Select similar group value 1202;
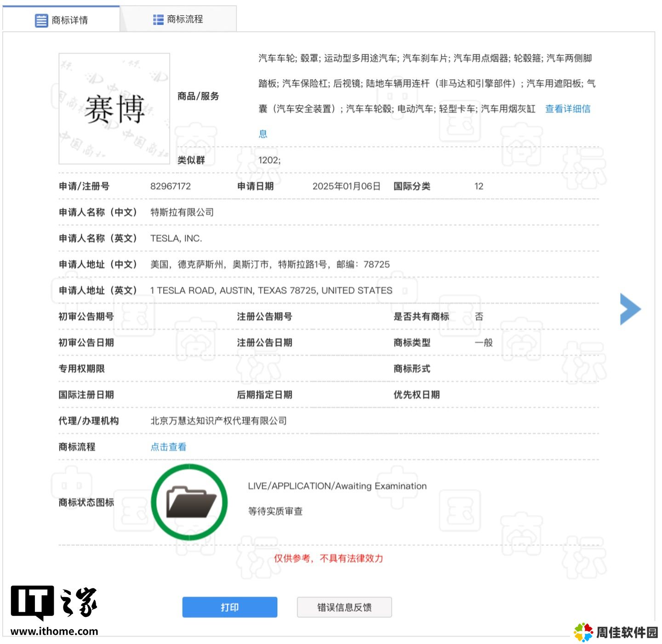 pyautogui.click(x=269, y=160)
